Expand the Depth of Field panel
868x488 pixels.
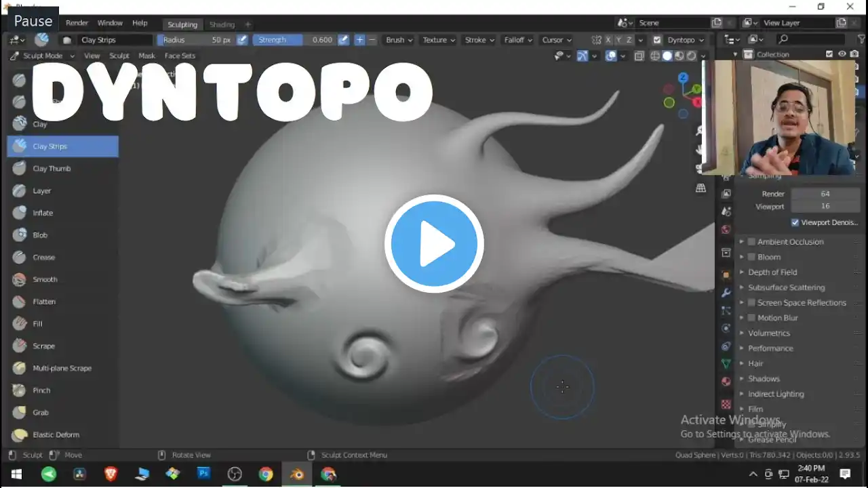[772, 272]
